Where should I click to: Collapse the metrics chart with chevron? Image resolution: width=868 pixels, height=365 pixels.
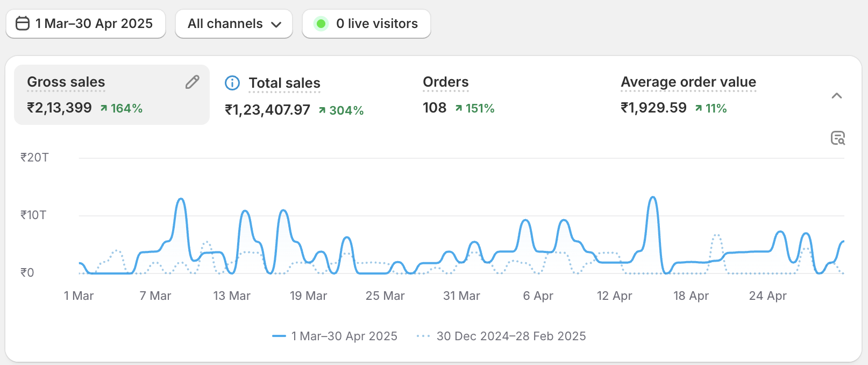pyautogui.click(x=836, y=96)
